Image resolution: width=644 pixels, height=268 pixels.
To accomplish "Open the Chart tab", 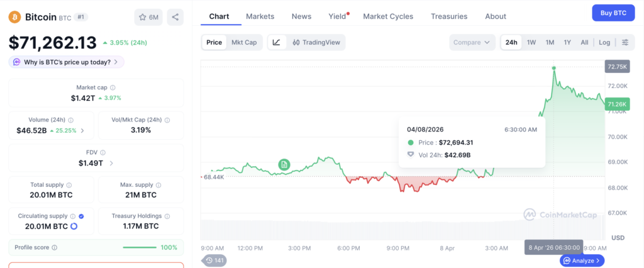I will click(x=219, y=16).
